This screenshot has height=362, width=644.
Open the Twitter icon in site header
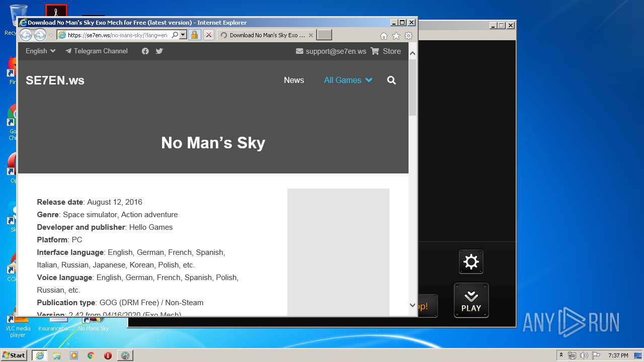point(159,51)
